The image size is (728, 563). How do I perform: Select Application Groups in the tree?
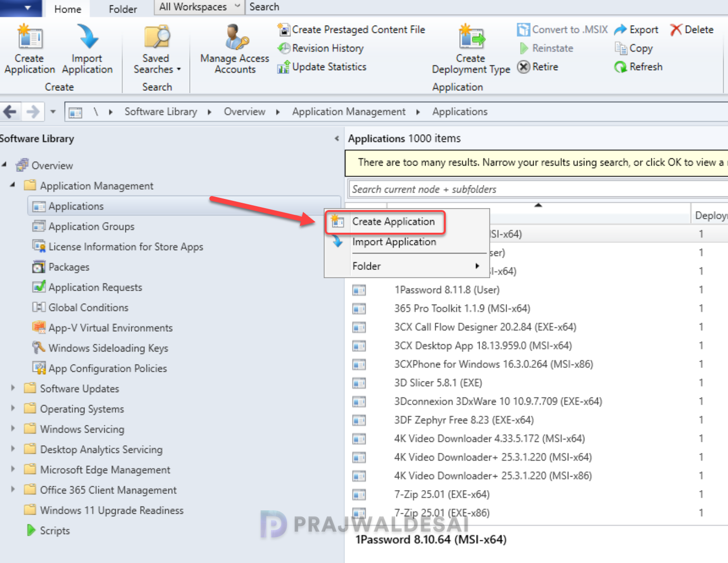coord(91,226)
